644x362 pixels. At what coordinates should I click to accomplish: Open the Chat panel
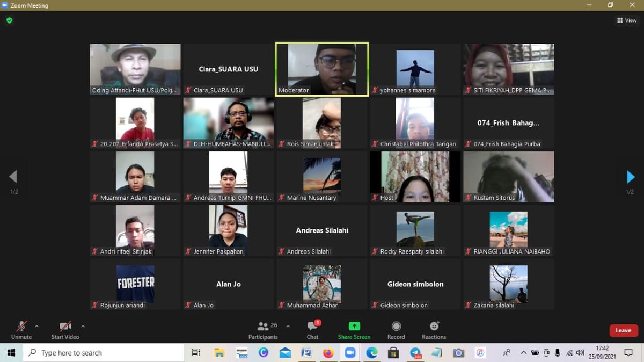pyautogui.click(x=312, y=330)
